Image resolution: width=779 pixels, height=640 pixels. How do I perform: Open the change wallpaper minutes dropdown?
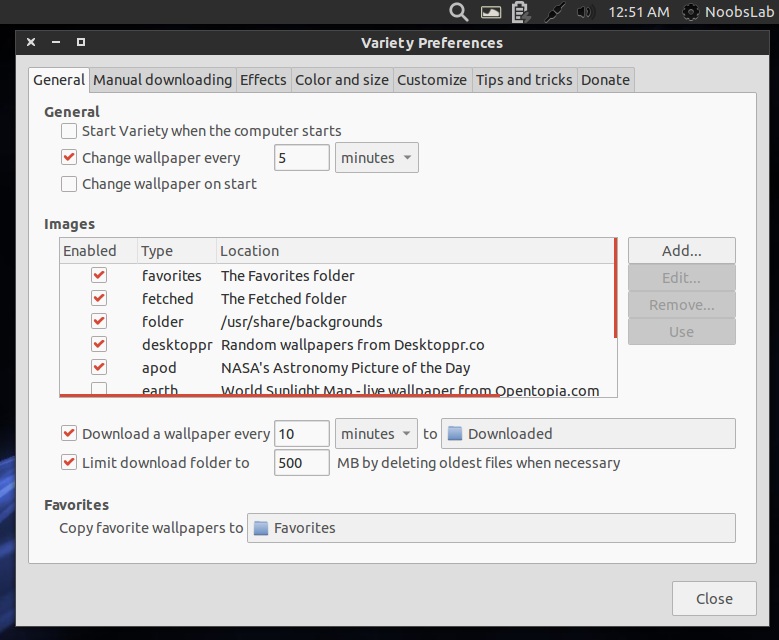(x=377, y=158)
